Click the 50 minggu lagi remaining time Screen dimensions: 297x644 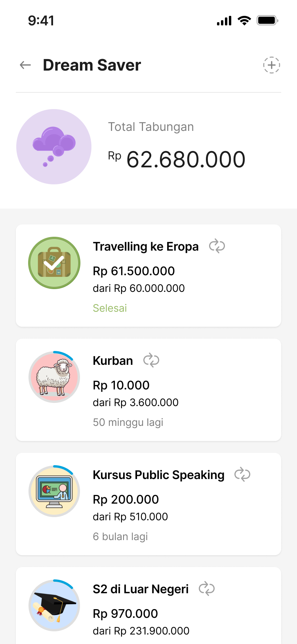(x=128, y=422)
